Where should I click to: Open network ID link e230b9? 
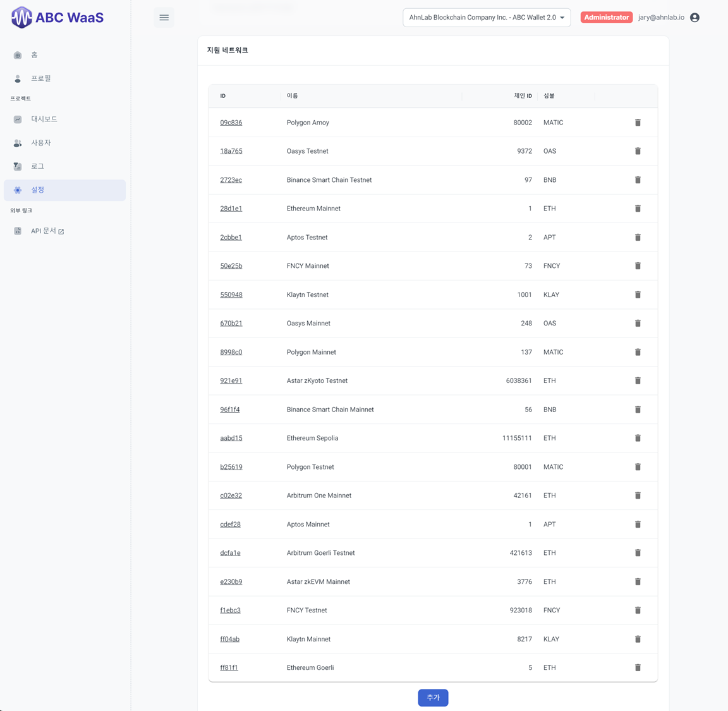coord(231,581)
